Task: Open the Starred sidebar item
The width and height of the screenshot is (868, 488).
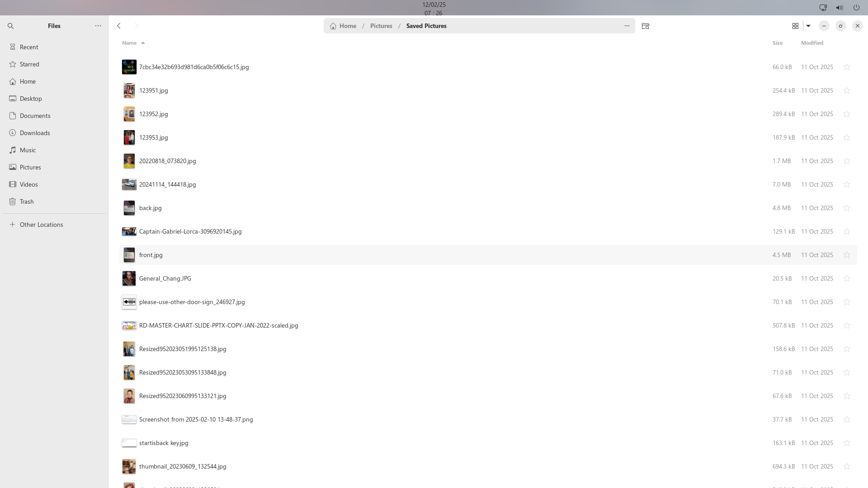Action: [29, 64]
